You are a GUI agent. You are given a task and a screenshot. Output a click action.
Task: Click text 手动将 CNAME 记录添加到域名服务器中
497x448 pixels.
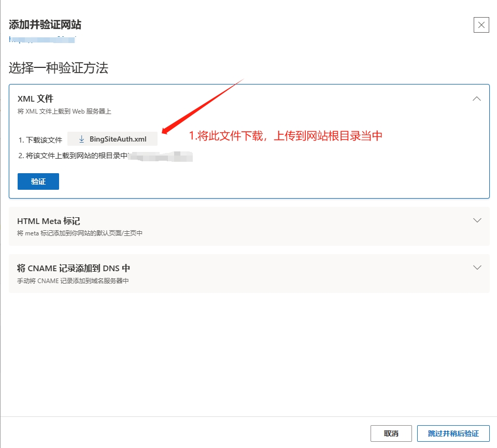point(73,281)
